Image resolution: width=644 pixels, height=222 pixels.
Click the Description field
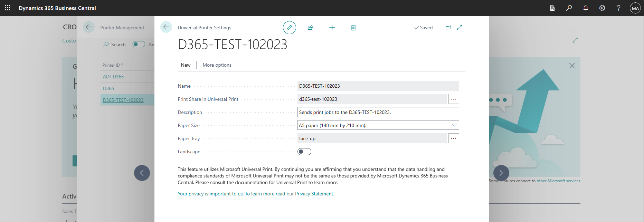click(x=378, y=112)
